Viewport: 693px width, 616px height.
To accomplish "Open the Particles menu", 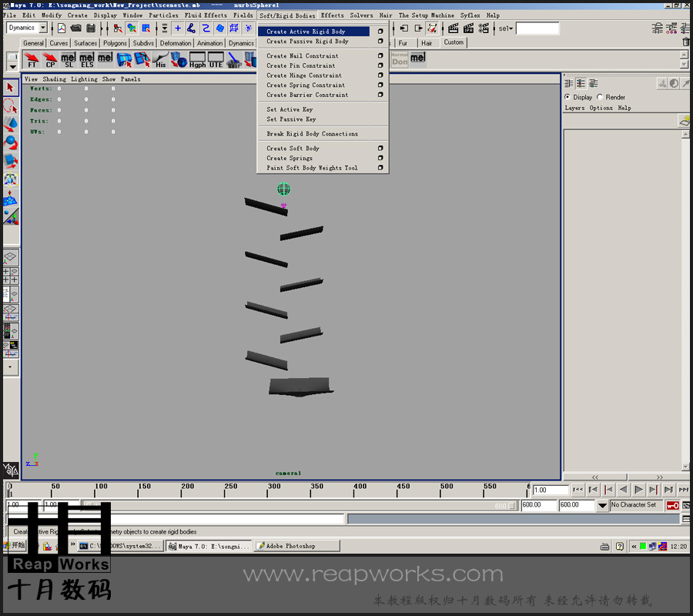I will tap(163, 15).
